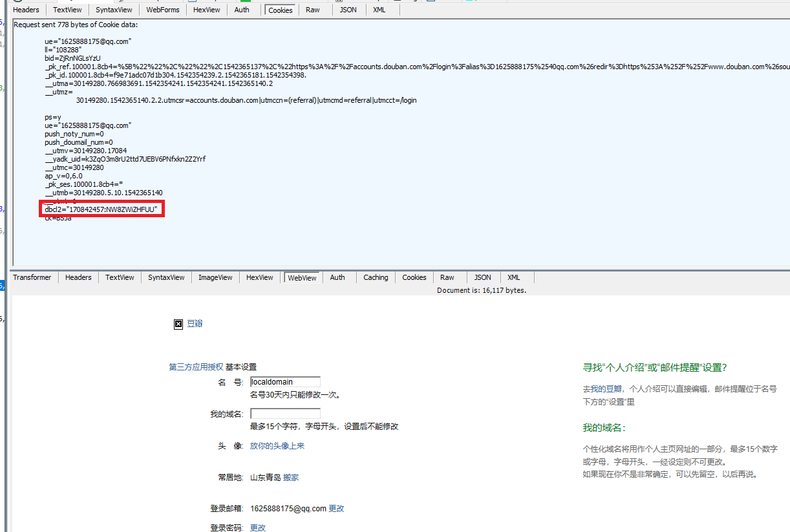Select the response Headers tab
This screenshot has width=790, height=532.
point(78,277)
